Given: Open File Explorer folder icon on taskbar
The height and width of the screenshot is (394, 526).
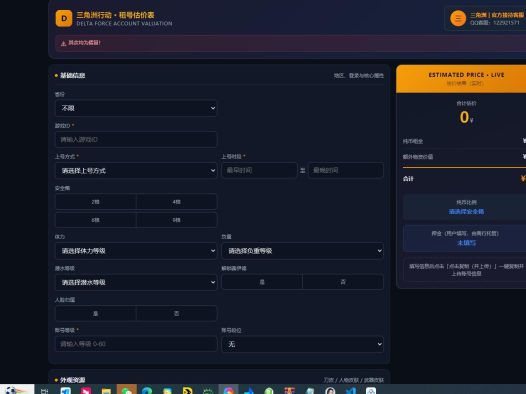Looking at the screenshot, I should [x=106, y=391].
